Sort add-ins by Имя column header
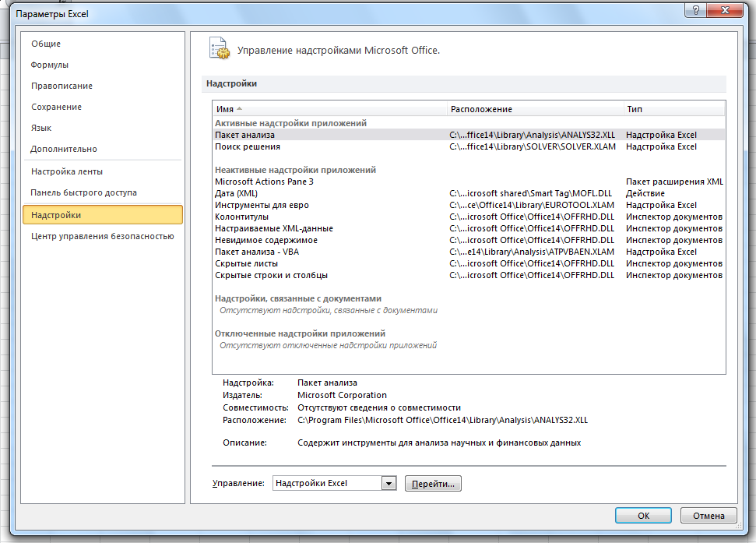 click(330, 110)
